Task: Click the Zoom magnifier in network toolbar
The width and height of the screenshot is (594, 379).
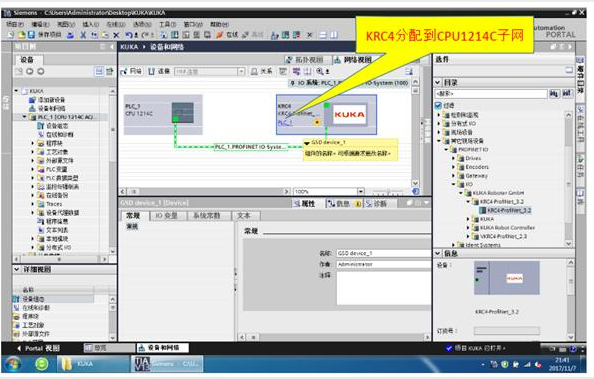Action: tap(320, 71)
